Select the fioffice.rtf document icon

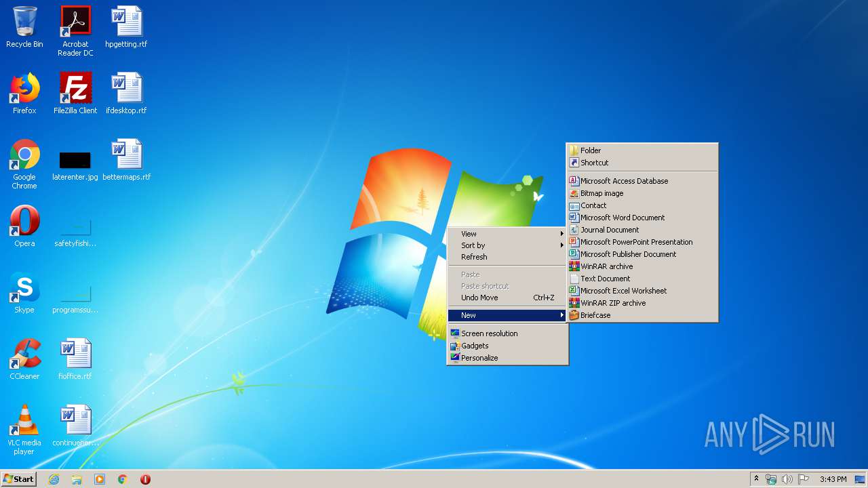pyautogui.click(x=75, y=359)
